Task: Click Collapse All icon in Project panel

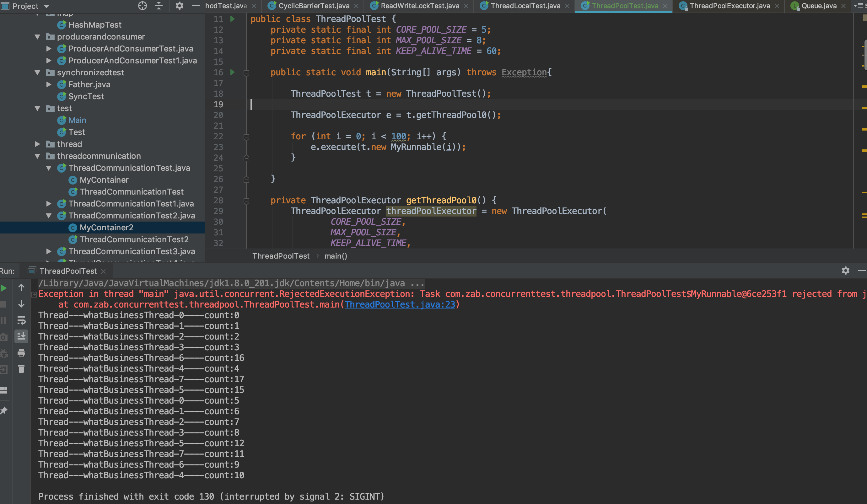Action: point(159,6)
